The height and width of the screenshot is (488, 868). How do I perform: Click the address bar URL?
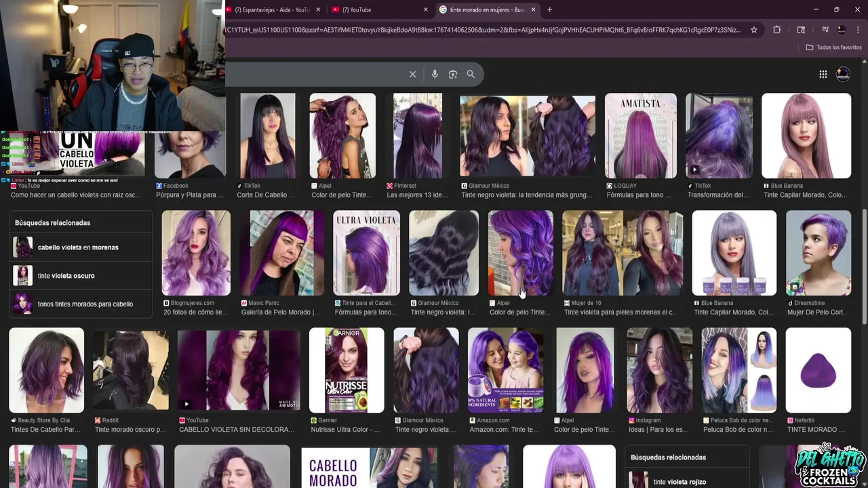tap(481, 30)
